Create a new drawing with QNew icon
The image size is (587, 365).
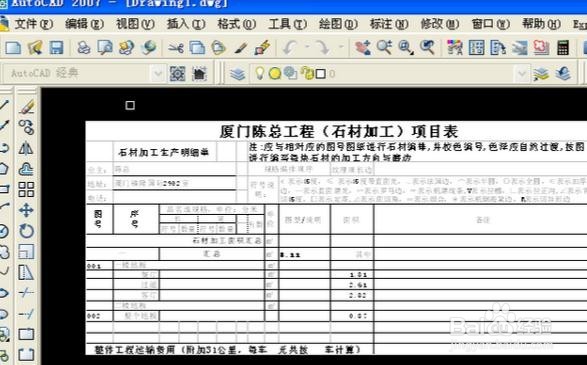pos(13,48)
